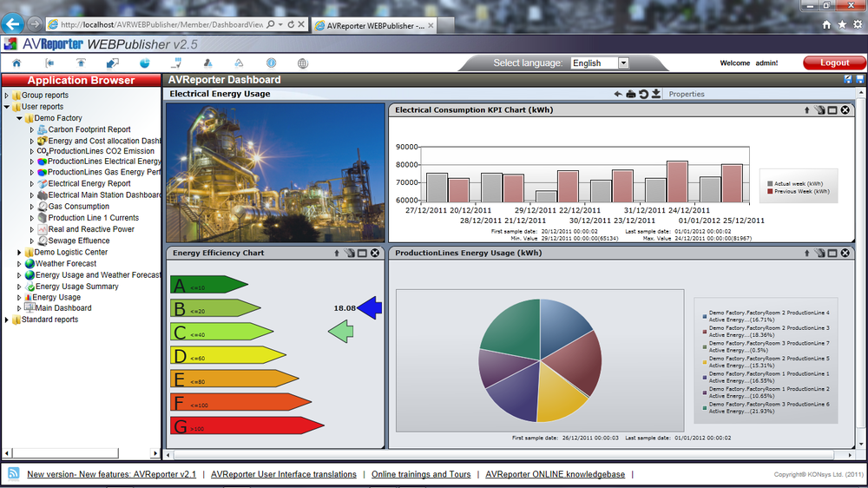Open Electrical Energy Report

pos(89,183)
